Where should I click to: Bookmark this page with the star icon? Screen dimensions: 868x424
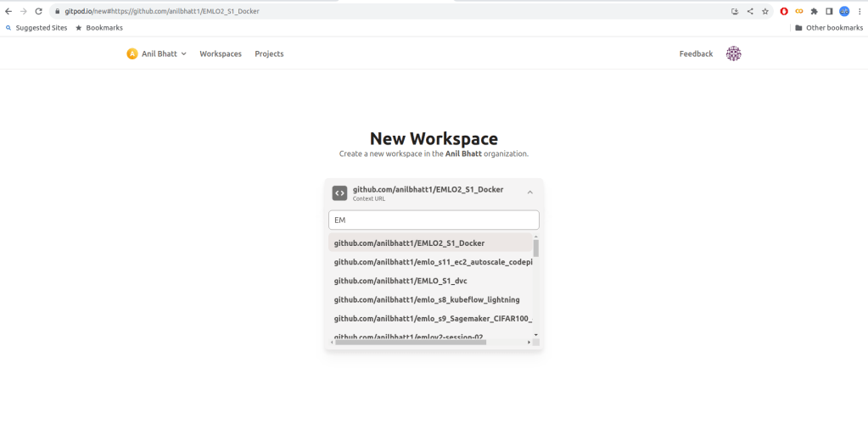[x=764, y=11]
